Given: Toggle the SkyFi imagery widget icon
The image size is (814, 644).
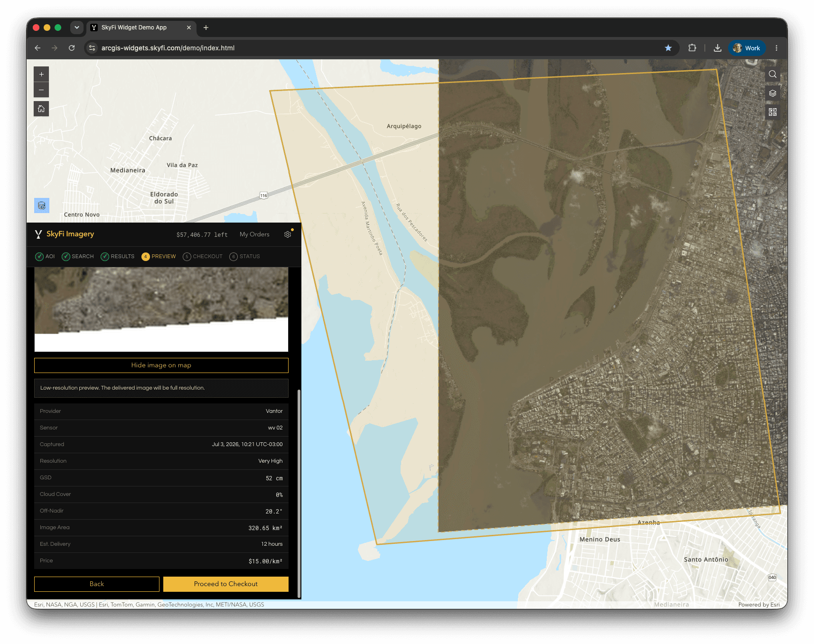Looking at the screenshot, I should (x=42, y=205).
